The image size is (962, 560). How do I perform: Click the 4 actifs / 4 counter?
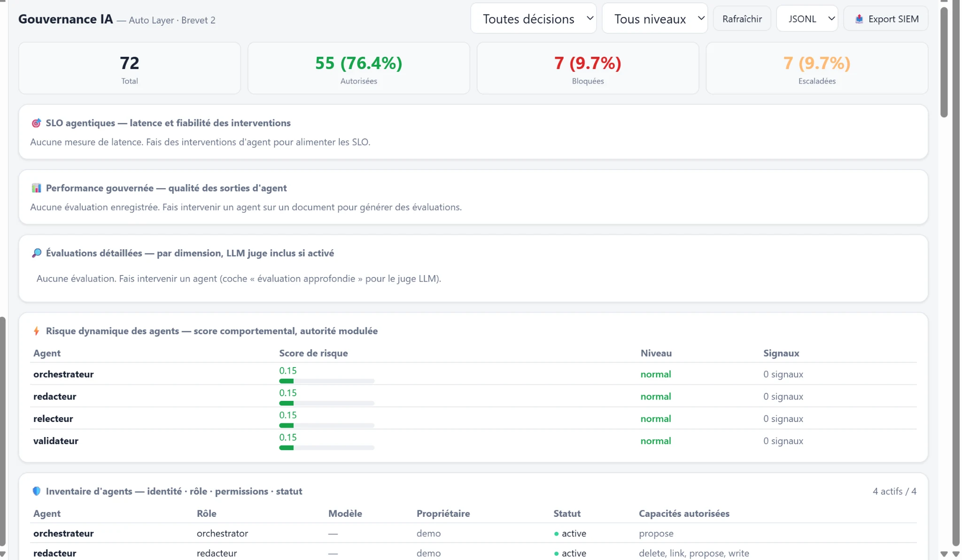(x=894, y=491)
